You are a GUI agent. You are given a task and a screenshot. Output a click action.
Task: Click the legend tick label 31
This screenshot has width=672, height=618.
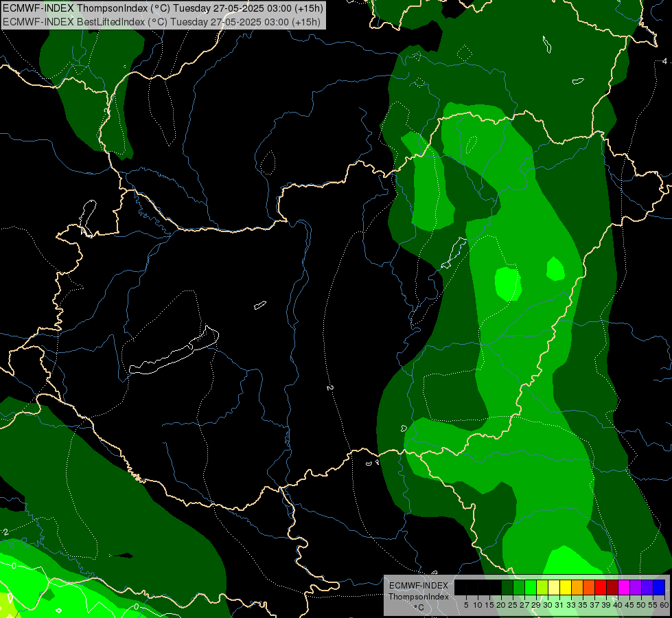pos(559,605)
